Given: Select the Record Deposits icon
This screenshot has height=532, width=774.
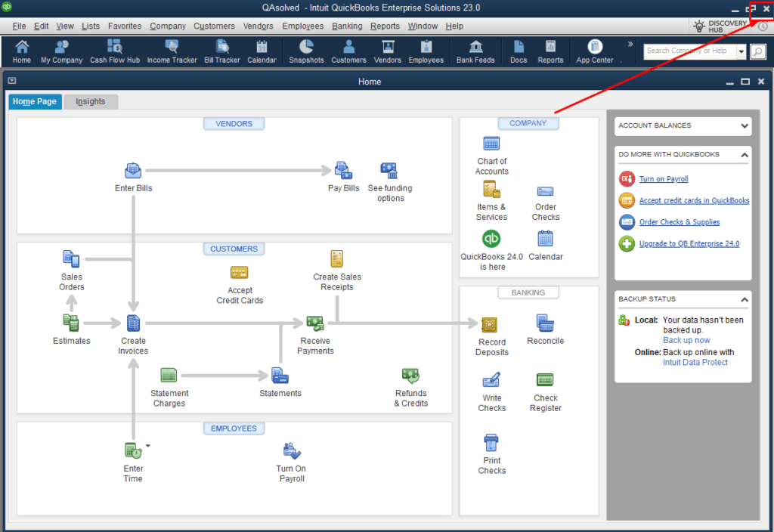Looking at the screenshot, I should point(491,325).
